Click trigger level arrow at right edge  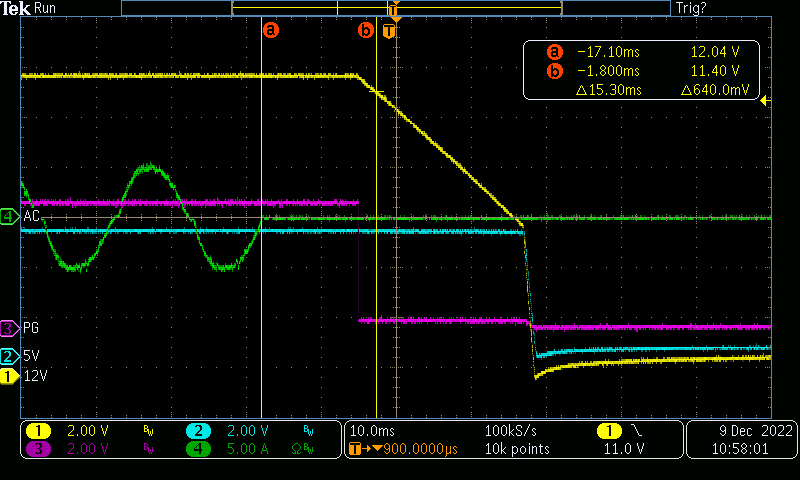[765, 101]
